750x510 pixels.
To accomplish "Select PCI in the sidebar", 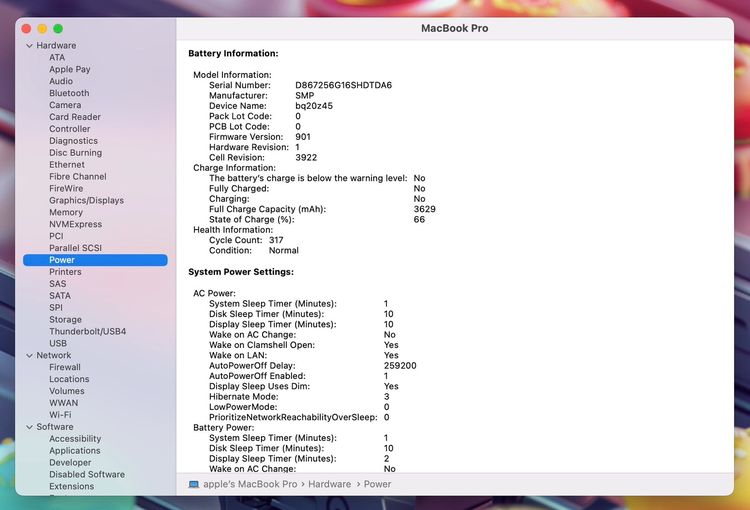I will pyautogui.click(x=56, y=236).
